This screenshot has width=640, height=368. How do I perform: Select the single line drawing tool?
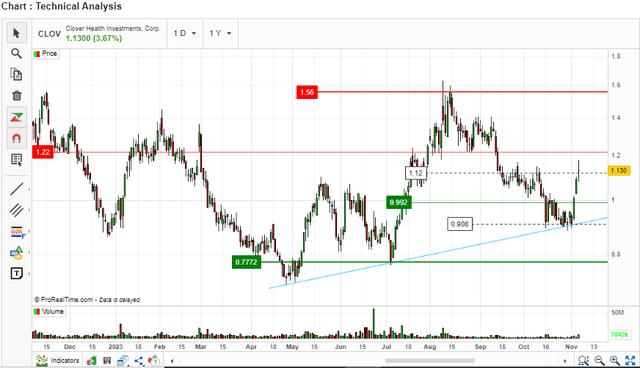point(16,189)
